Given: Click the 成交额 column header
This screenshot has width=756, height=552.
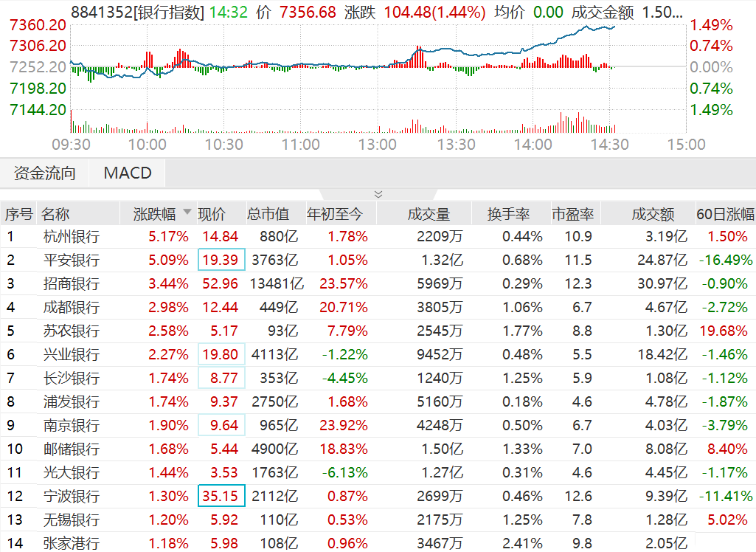Looking at the screenshot, I should click(x=653, y=214).
